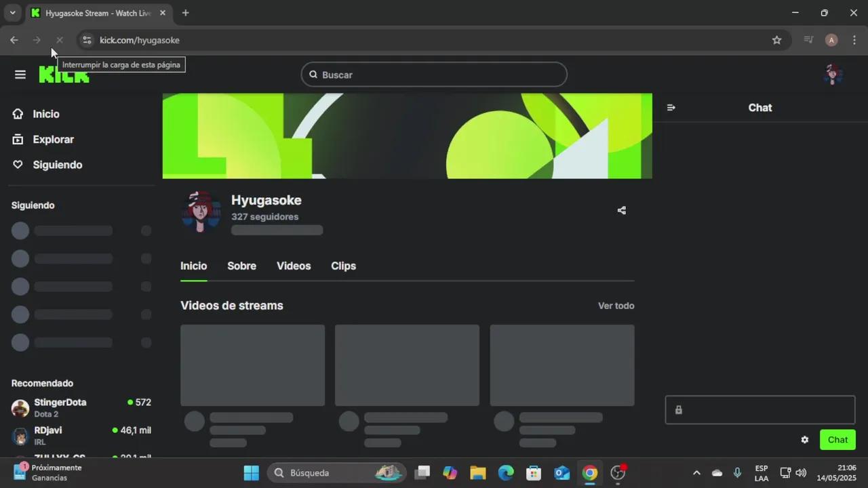The width and height of the screenshot is (868, 488).
Task: Stop loading the page
Action: pos(59,40)
